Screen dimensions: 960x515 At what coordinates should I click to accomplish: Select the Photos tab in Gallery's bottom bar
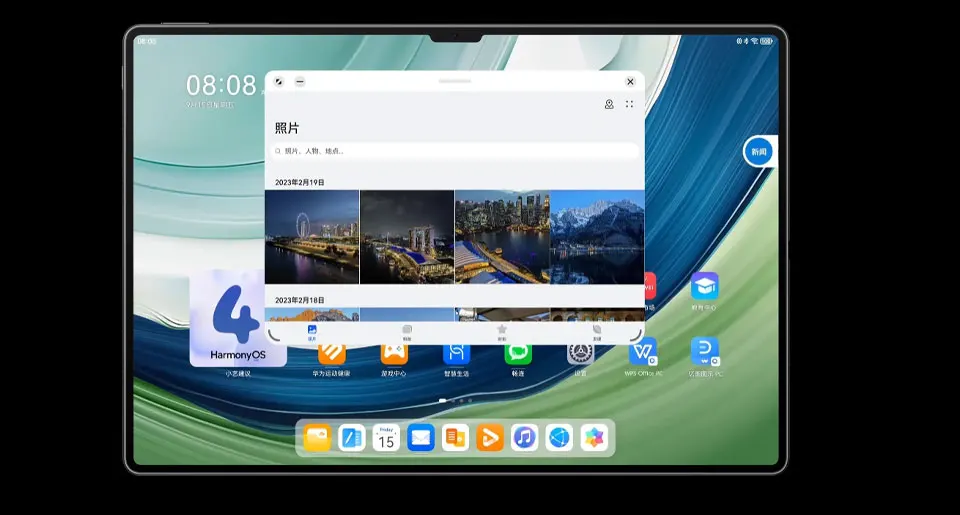[x=312, y=333]
